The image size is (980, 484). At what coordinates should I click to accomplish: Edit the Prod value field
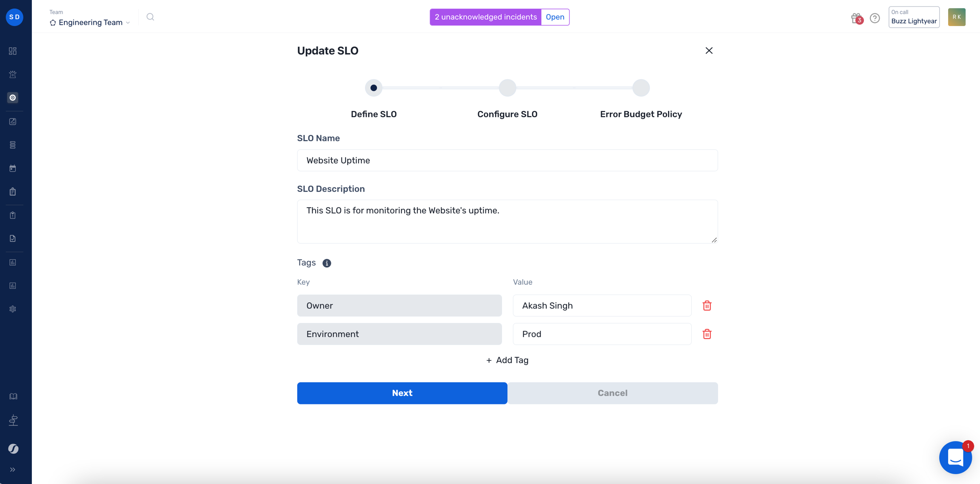point(602,334)
